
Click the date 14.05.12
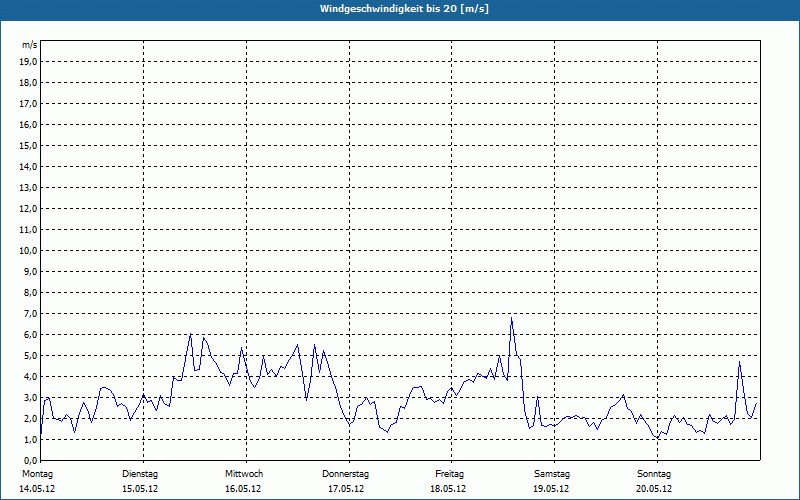tap(37, 489)
